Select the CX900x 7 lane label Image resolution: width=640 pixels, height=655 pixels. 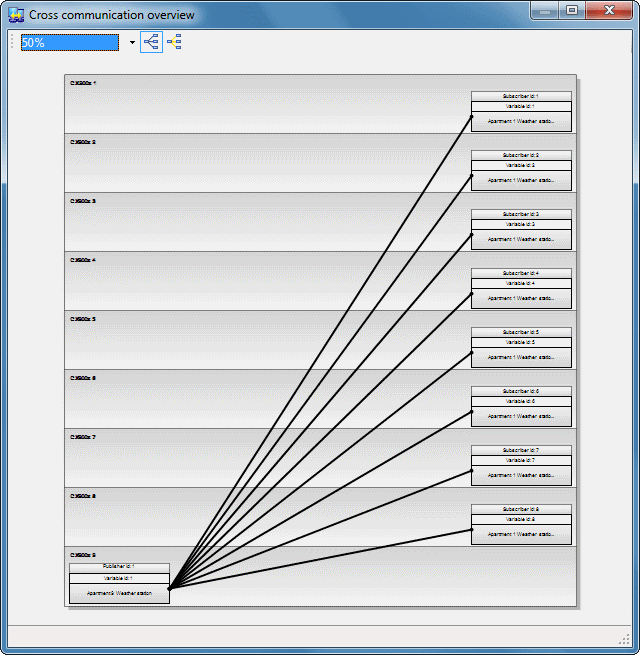(83, 437)
